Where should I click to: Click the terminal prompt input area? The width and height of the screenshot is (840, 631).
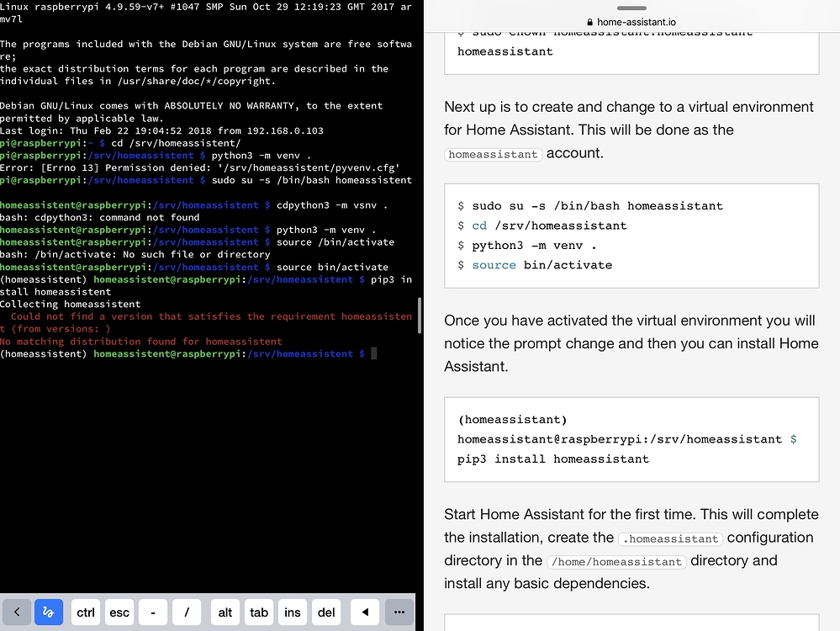pyautogui.click(x=372, y=353)
